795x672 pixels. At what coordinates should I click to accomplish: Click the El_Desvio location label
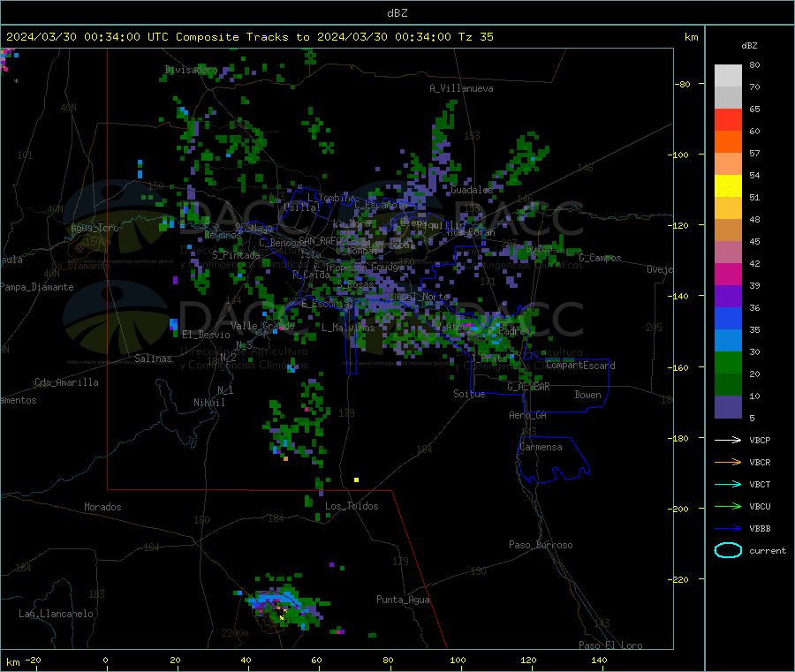pyautogui.click(x=207, y=335)
